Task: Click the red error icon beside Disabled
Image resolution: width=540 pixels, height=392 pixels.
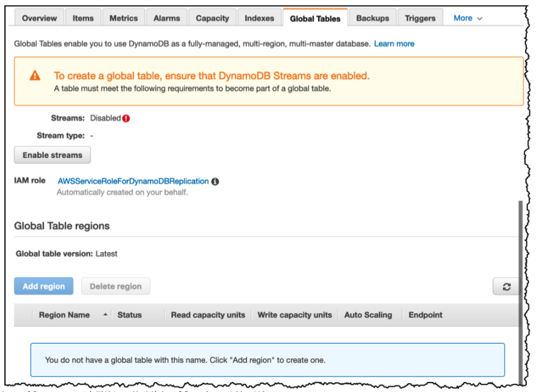Action: (x=126, y=119)
